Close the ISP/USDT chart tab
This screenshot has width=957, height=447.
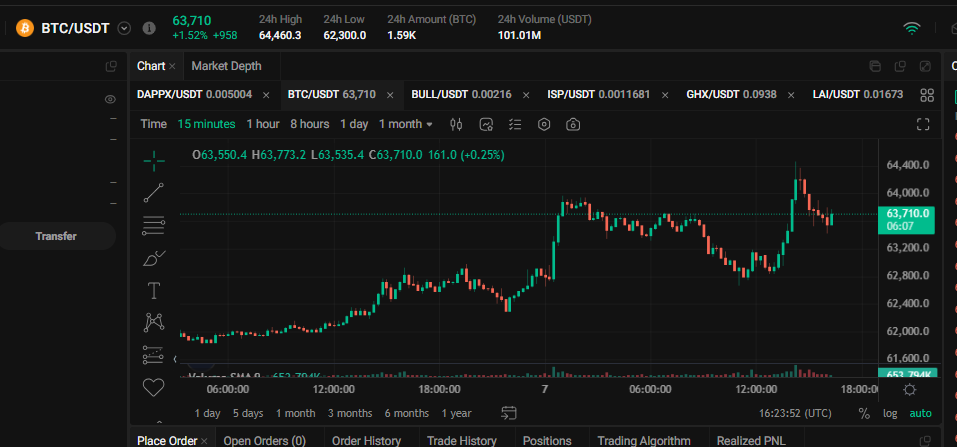click(665, 95)
